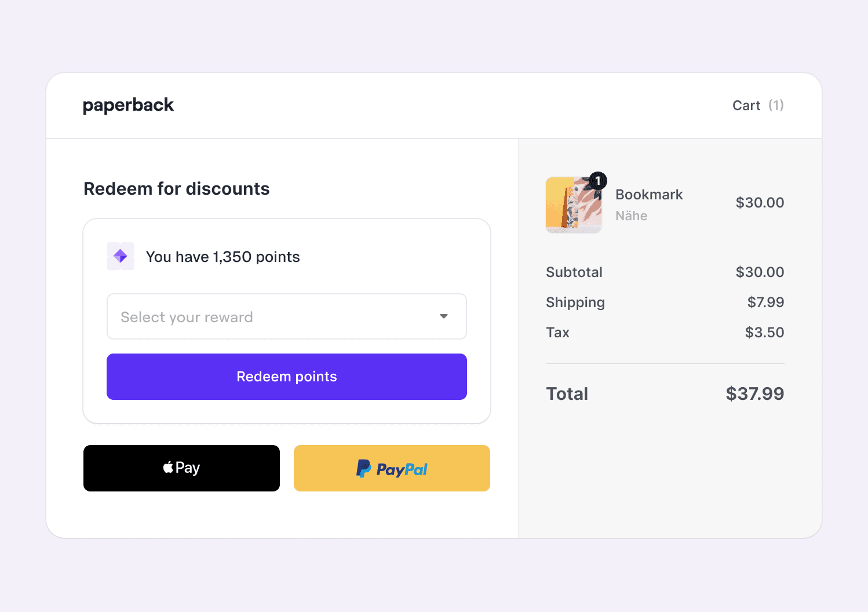The width and height of the screenshot is (868, 612).
Task: Check out using Apple Pay text
Action: pyautogui.click(x=188, y=468)
